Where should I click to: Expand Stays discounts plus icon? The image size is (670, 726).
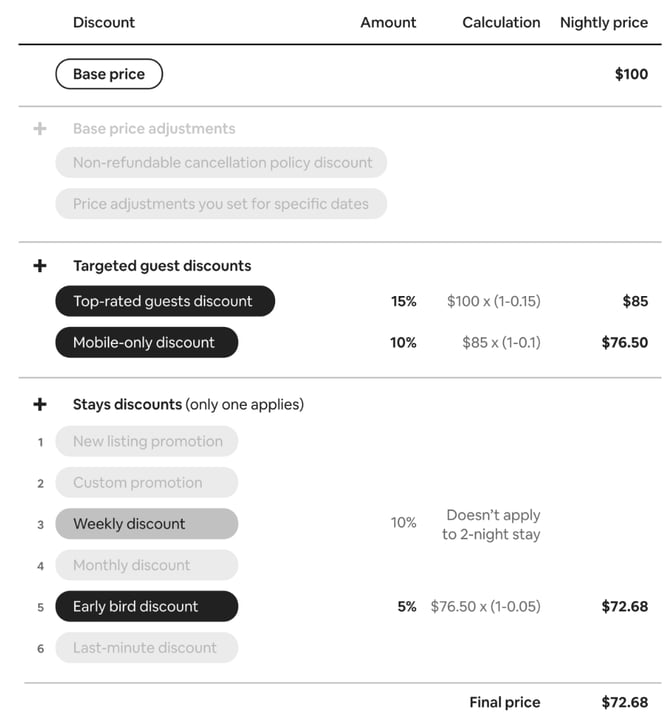click(40, 404)
